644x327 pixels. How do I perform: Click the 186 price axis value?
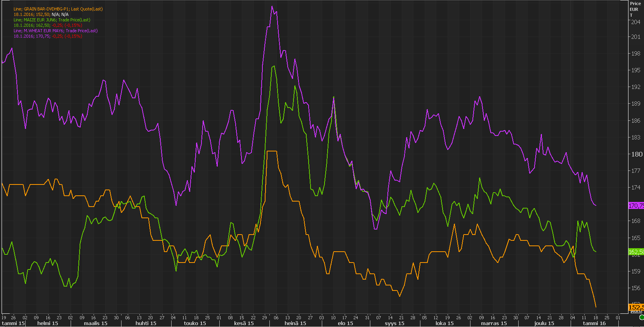(x=636, y=121)
